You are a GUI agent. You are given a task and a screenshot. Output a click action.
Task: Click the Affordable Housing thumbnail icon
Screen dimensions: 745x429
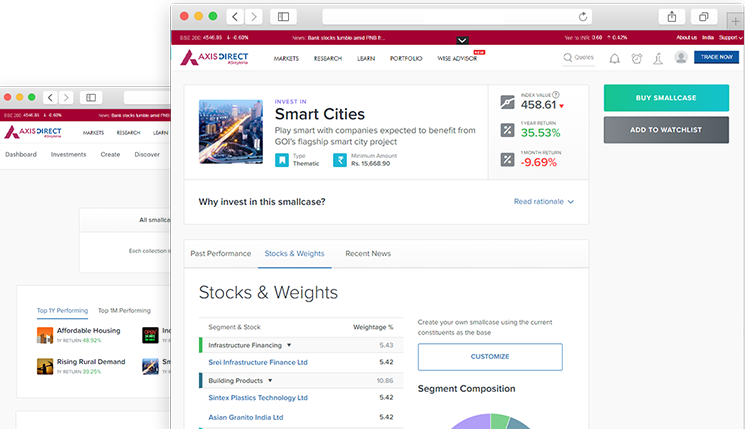point(45,335)
